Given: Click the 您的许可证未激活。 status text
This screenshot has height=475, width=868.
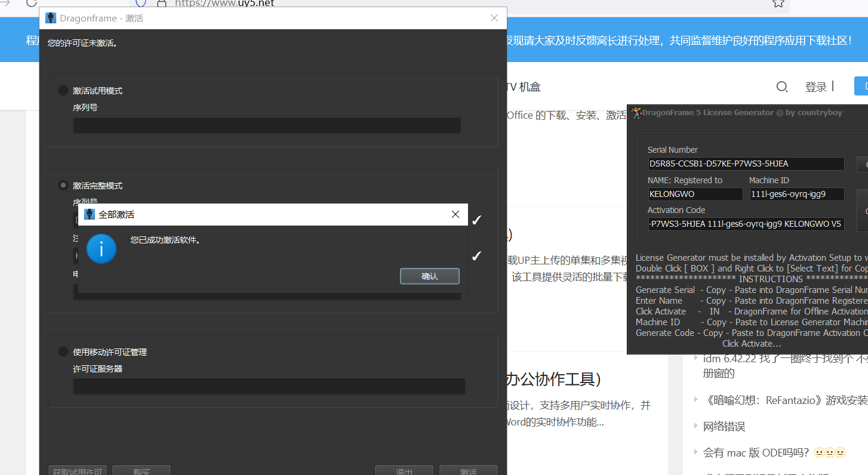Looking at the screenshot, I should pos(82,43).
